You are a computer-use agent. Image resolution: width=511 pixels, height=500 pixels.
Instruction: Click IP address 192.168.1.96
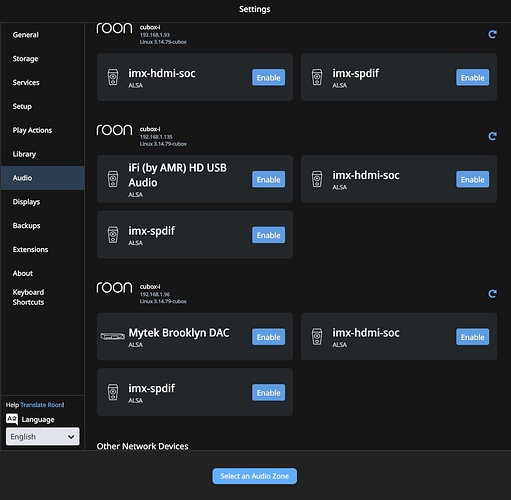point(155,294)
